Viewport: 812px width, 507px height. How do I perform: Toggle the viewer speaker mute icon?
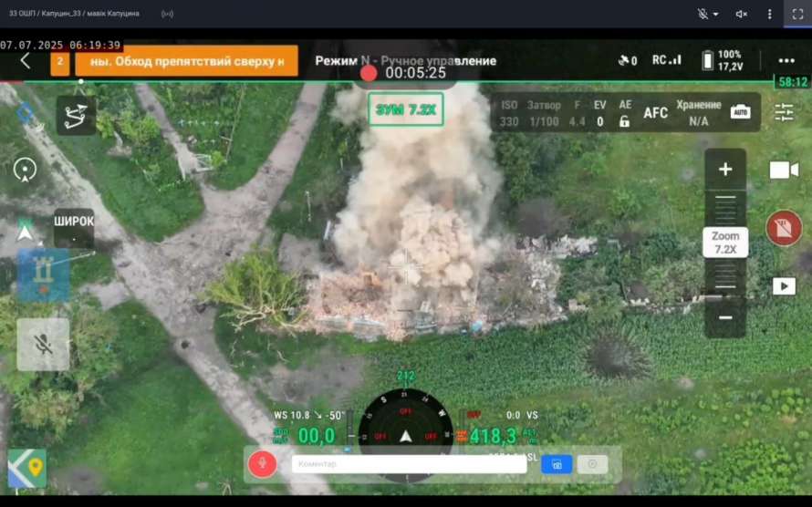click(741, 14)
